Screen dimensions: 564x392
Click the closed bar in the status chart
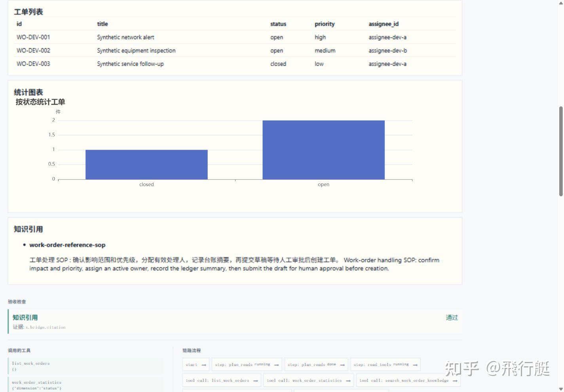point(146,164)
